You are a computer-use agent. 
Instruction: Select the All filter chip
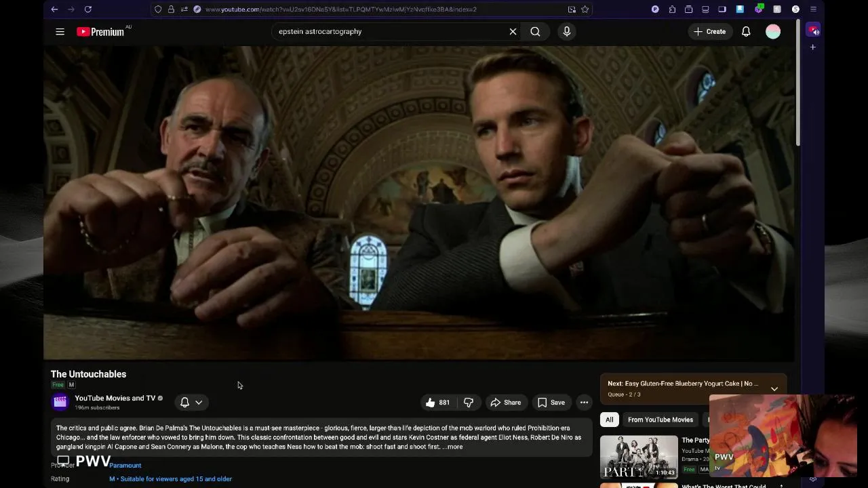pyautogui.click(x=609, y=420)
